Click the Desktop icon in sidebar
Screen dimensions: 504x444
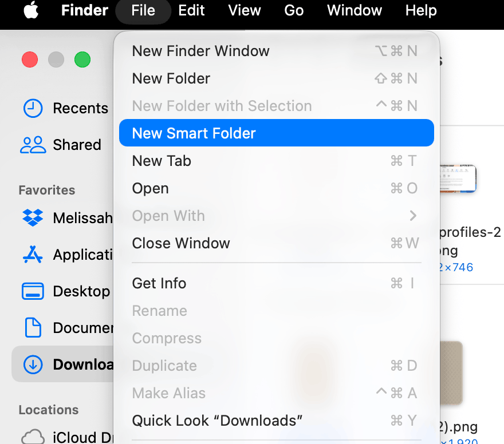(33, 291)
